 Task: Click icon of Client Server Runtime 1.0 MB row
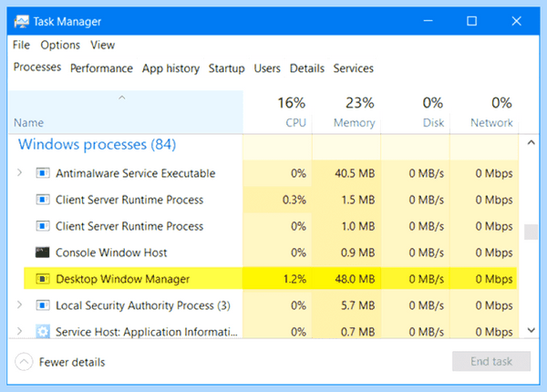pyautogui.click(x=43, y=226)
